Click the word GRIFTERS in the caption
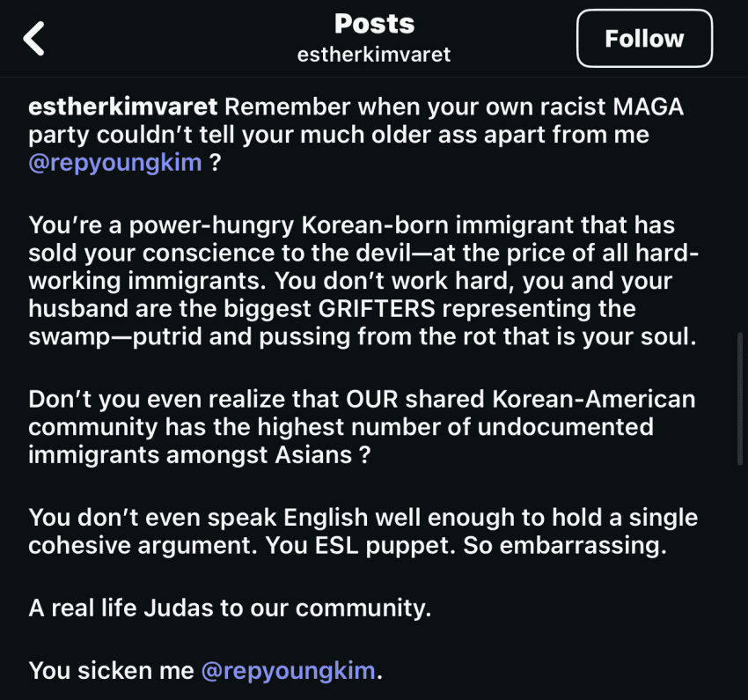748x700 pixels. pos(377,308)
